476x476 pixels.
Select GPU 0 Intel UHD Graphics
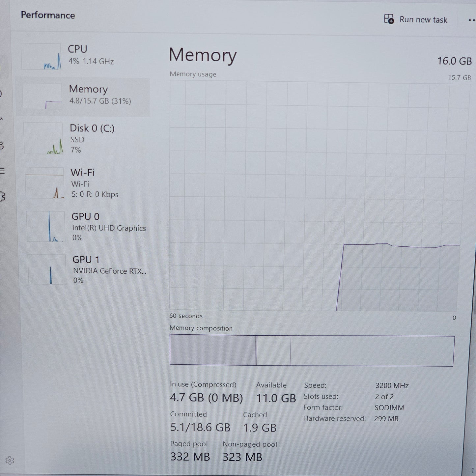click(x=86, y=227)
